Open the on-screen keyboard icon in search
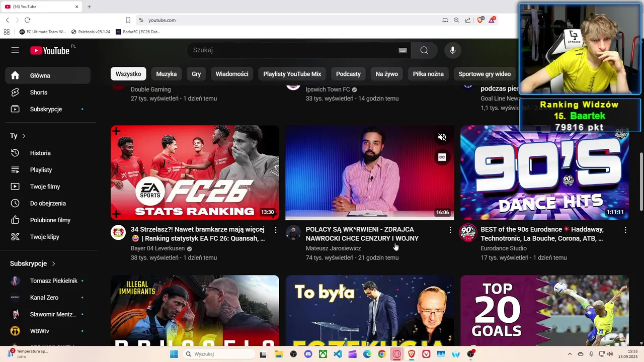The width and height of the screenshot is (644, 362). pyautogui.click(x=403, y=50)
